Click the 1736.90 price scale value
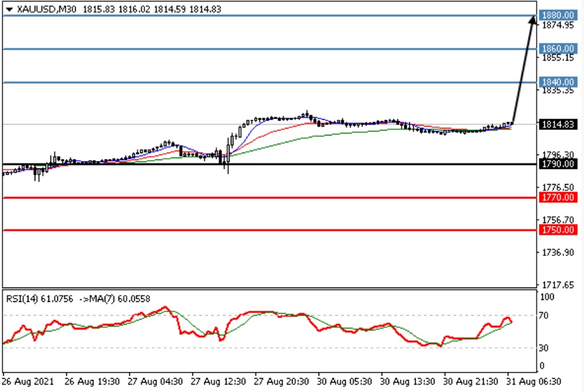584x392 pixels. tap(558, 253)
